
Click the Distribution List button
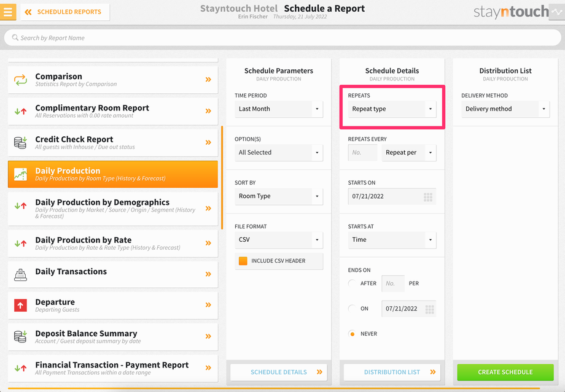point(392,372)
